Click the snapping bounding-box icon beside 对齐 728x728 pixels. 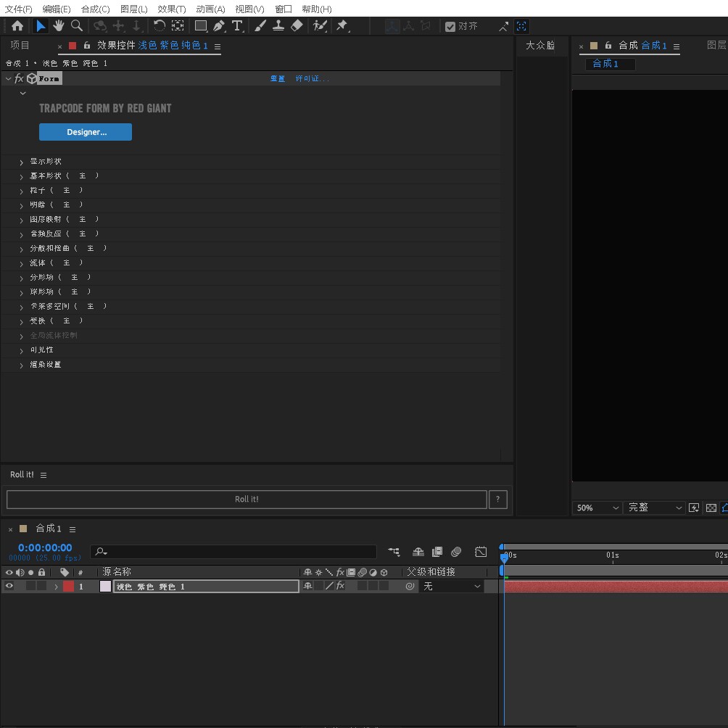pos(521,26)
